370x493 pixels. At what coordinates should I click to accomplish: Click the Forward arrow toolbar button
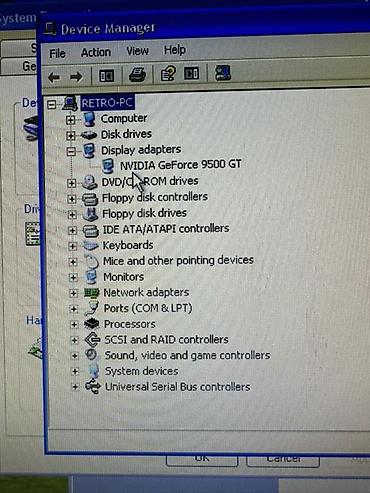click(x=76, y=77)
